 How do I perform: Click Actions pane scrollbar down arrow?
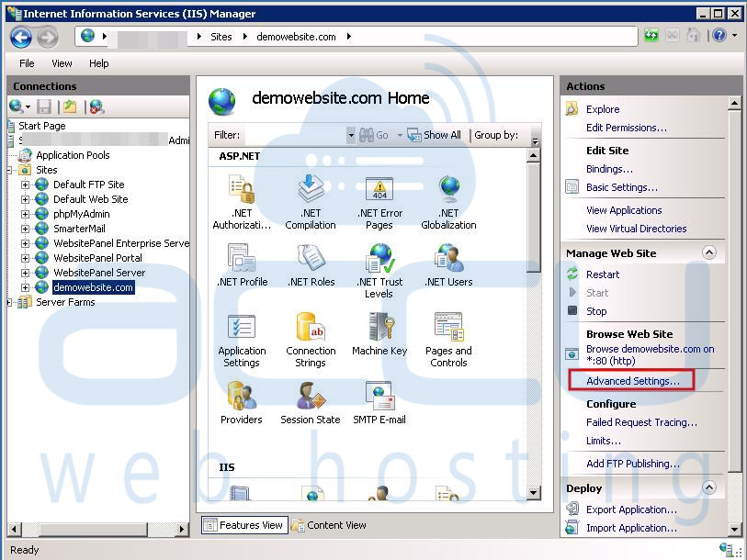pos(735,529)
